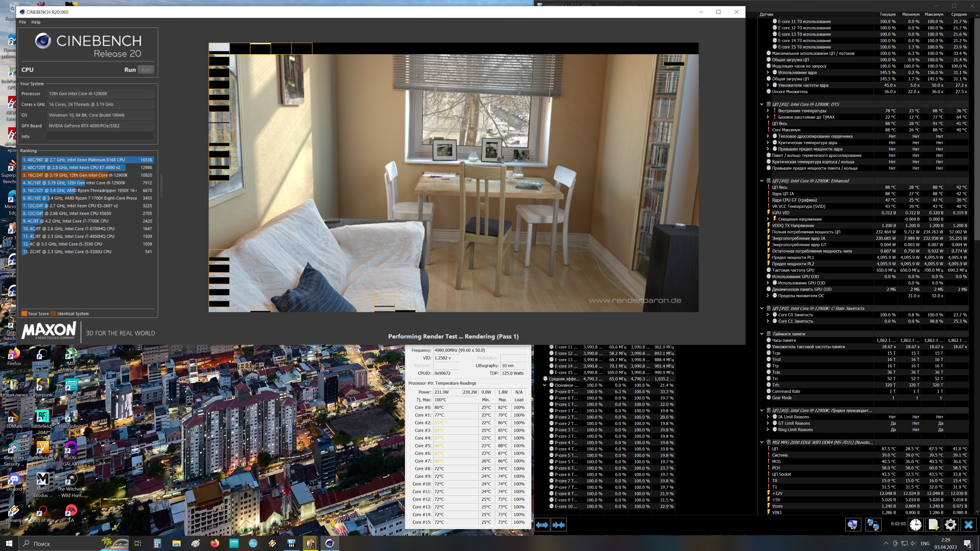Viewport: 980px width, 551px height.
Task: Open the notification center in tray
Action: [968, 543]
